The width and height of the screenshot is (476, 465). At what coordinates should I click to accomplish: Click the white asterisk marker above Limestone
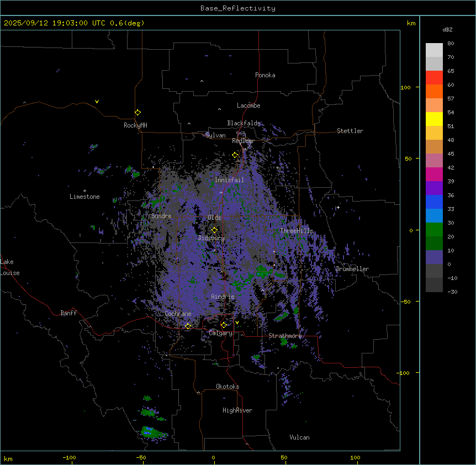click(x=84, y=191)
